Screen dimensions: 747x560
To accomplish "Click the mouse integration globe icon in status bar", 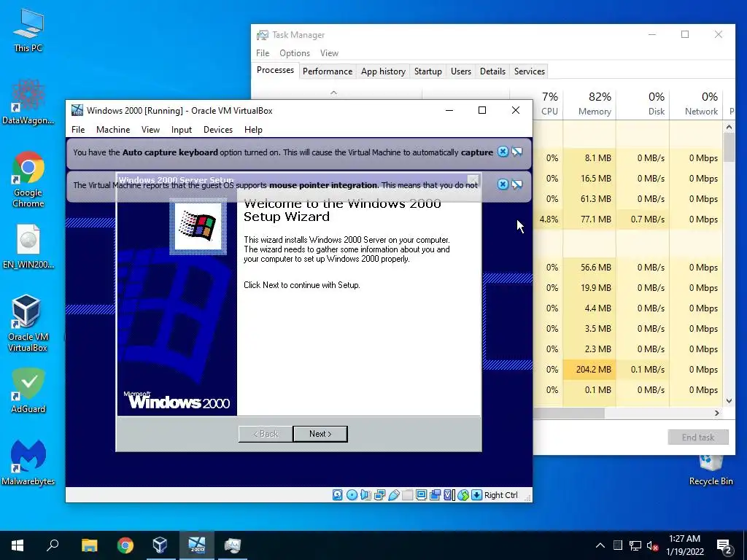I will [x=462, y=495].
